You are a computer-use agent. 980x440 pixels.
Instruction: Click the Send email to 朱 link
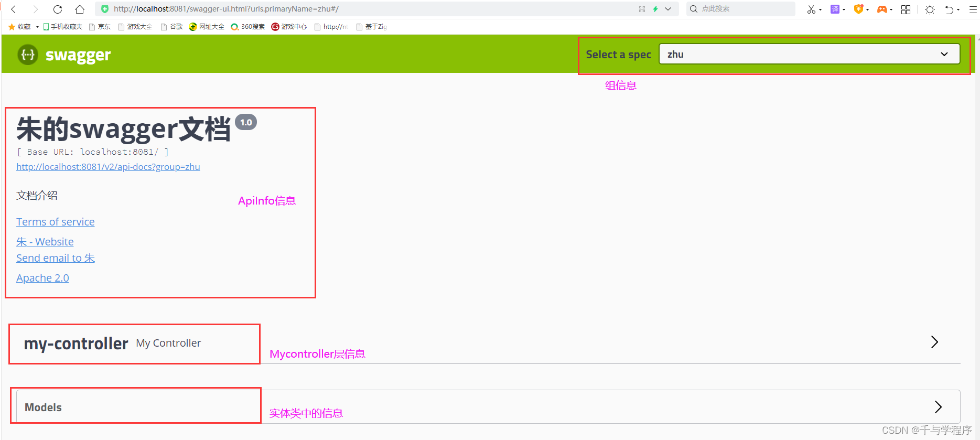(x=56, y=258)
